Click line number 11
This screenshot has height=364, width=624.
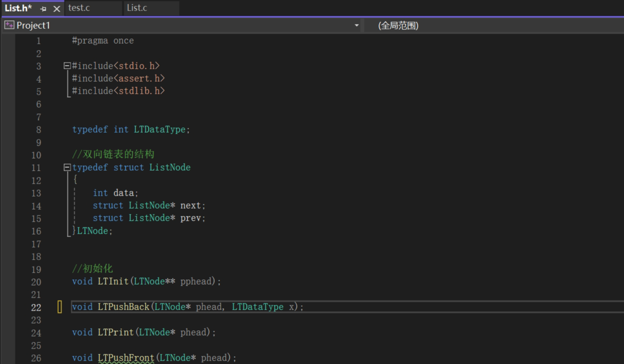[36, 168]
